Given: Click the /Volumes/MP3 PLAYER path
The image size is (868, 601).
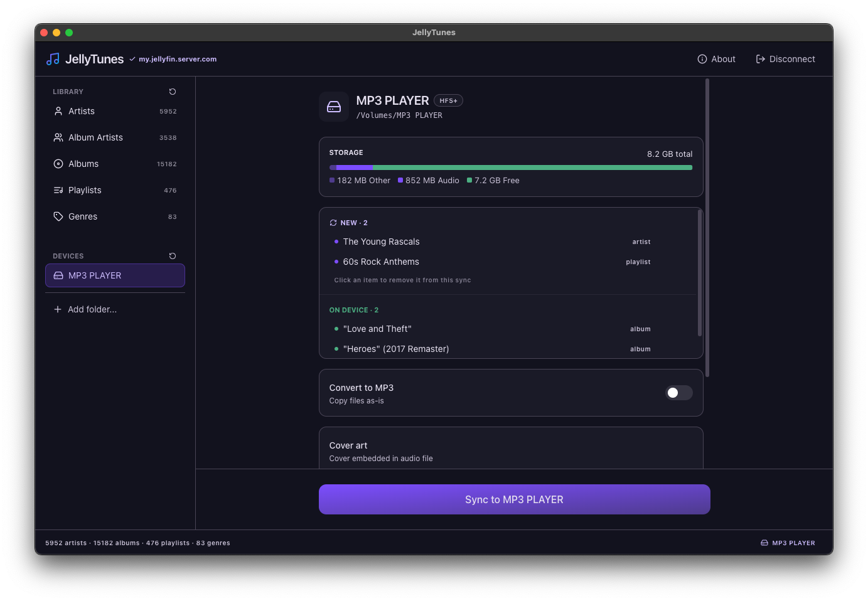Looking at the screenshot, I should (x=399, y=115).
